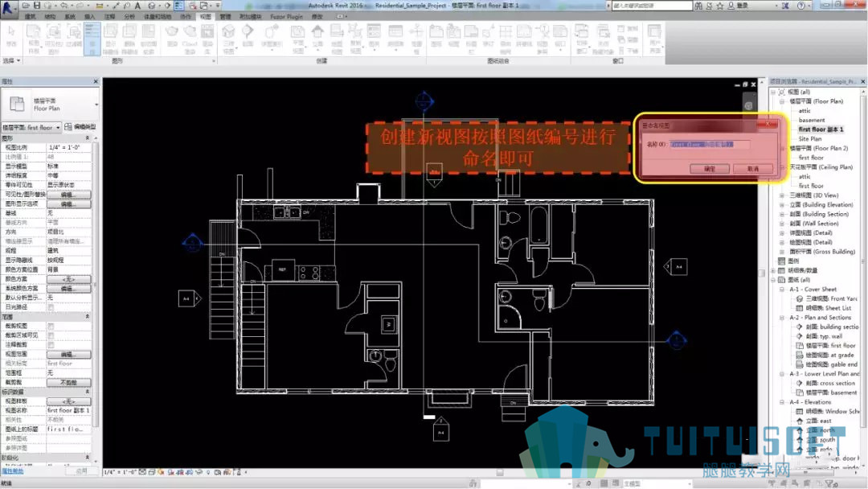Click 确定 in the rename view dialog

pyautogui.click(x=710, y=169)
